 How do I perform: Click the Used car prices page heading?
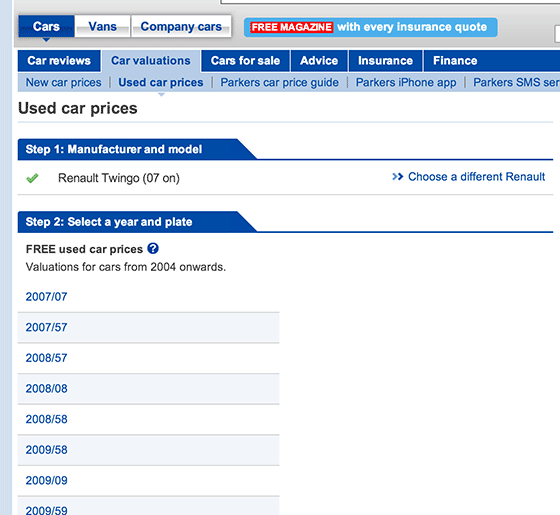point(78,109)
